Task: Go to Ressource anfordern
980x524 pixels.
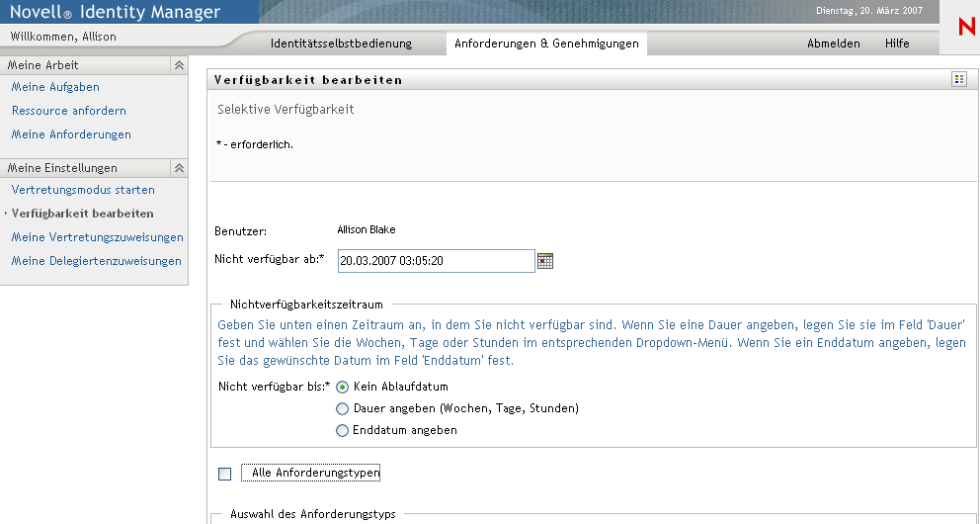Action: click(69, 111)
